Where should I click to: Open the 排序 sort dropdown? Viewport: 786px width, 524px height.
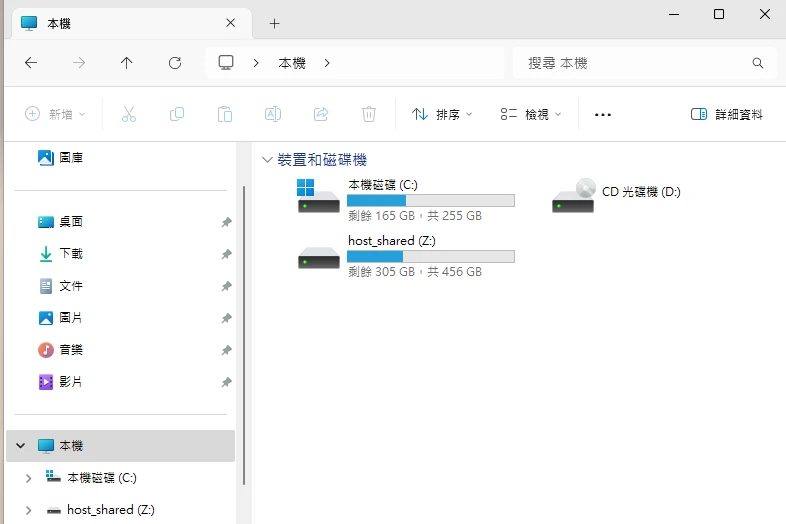[442, 114]
